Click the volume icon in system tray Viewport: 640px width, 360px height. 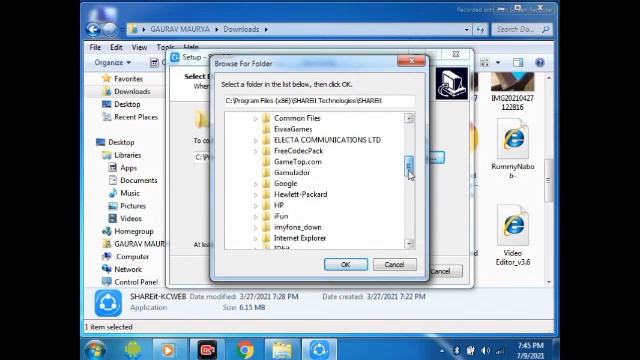(x=485, y=351)
